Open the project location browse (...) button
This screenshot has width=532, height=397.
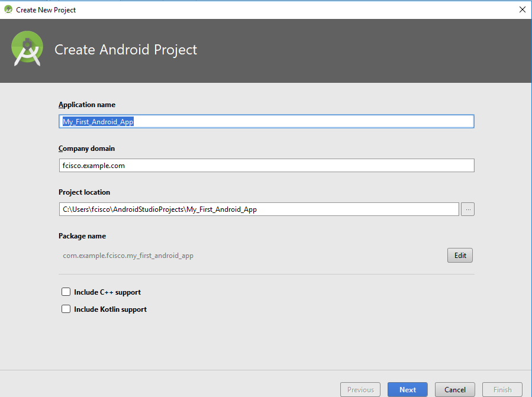coord(467,209)
